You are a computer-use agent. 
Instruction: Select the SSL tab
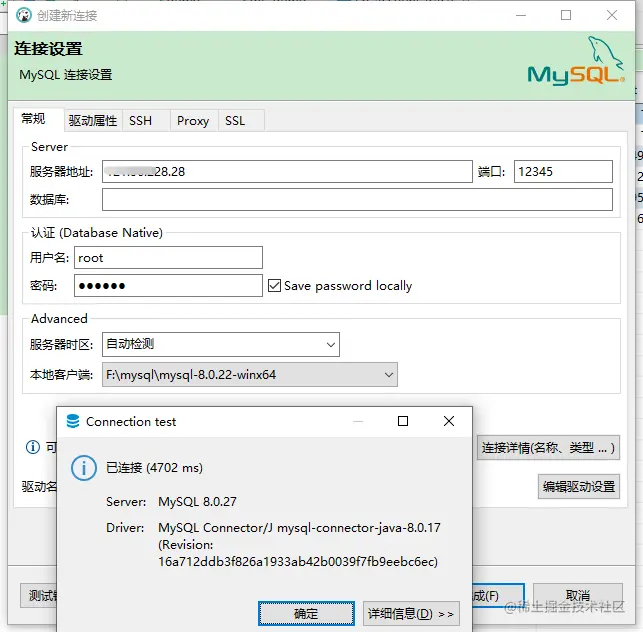[x=241, y=121]
